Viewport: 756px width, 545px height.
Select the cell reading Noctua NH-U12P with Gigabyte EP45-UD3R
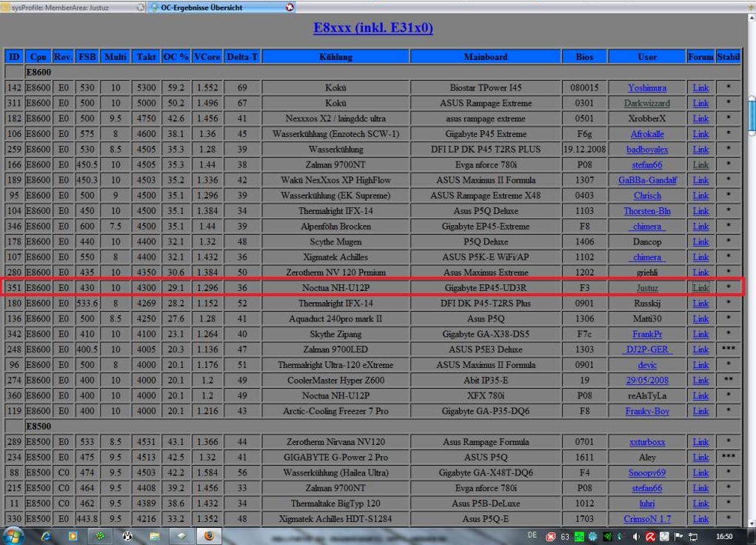coord(335,288)
